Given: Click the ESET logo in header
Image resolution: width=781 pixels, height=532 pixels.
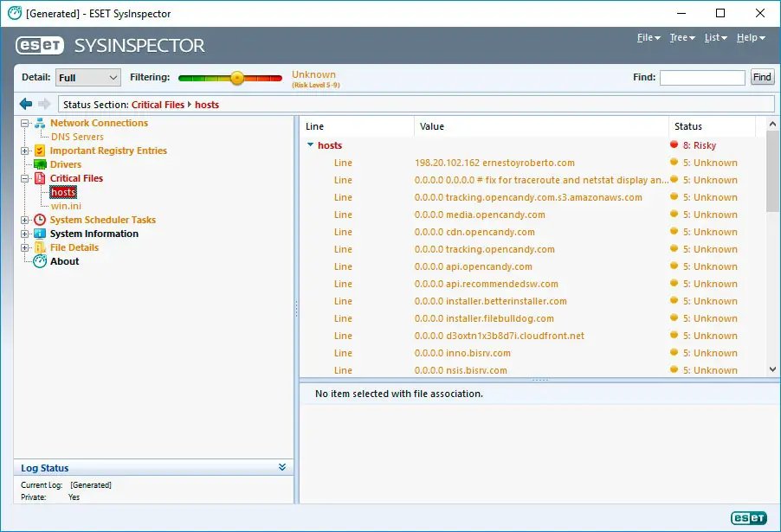Looking at the screenshot, I should pyautogui.click(x=40, y=45).
